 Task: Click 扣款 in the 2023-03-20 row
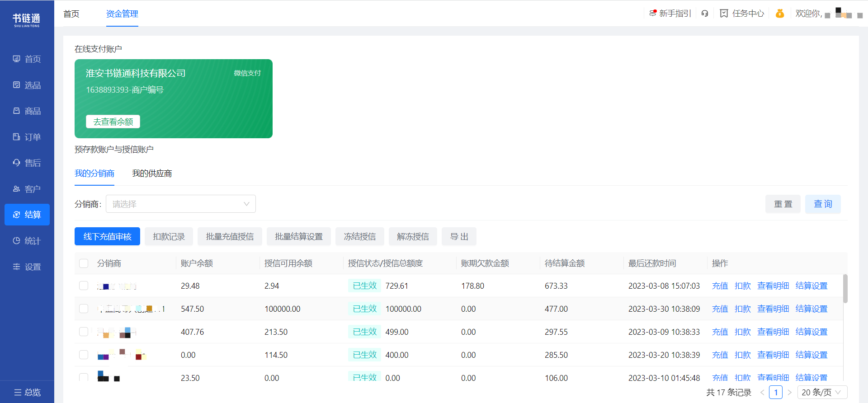point(743,355)
